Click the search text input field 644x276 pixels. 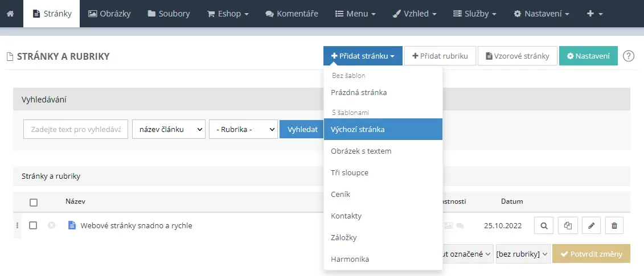click(76, 129)
